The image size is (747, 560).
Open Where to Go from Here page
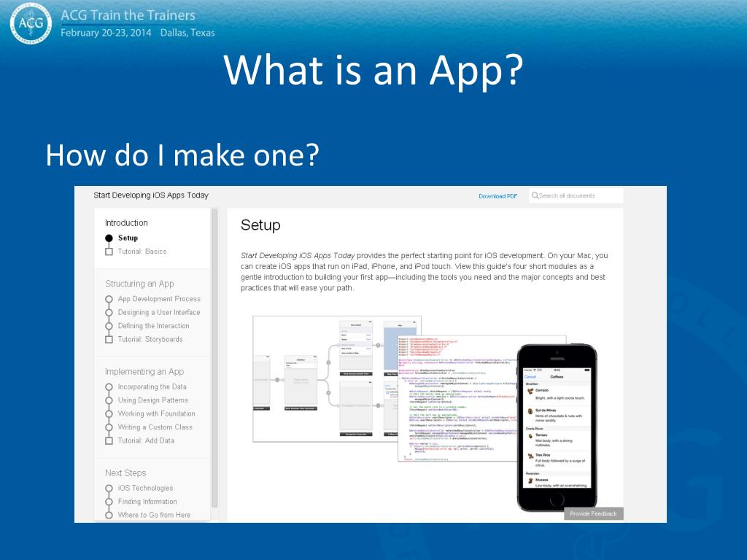pos(154,515)
